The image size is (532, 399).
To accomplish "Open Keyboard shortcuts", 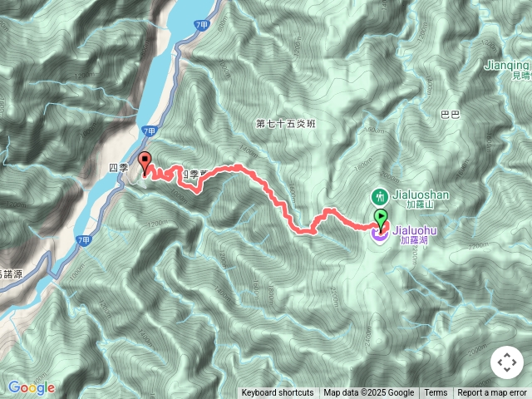I will coord(277,393).
